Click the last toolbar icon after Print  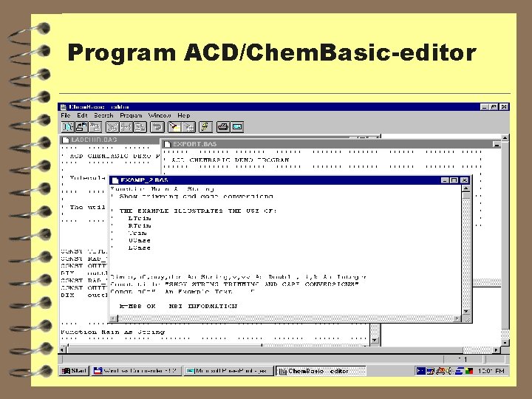[237, 127]
